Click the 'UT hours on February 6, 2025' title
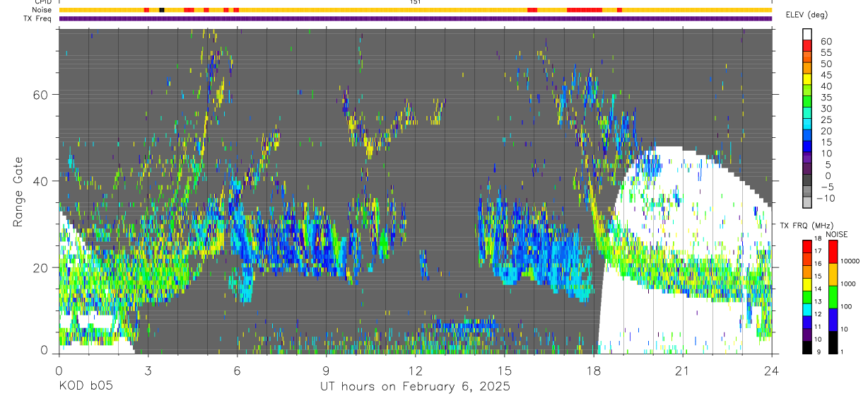 416,387
